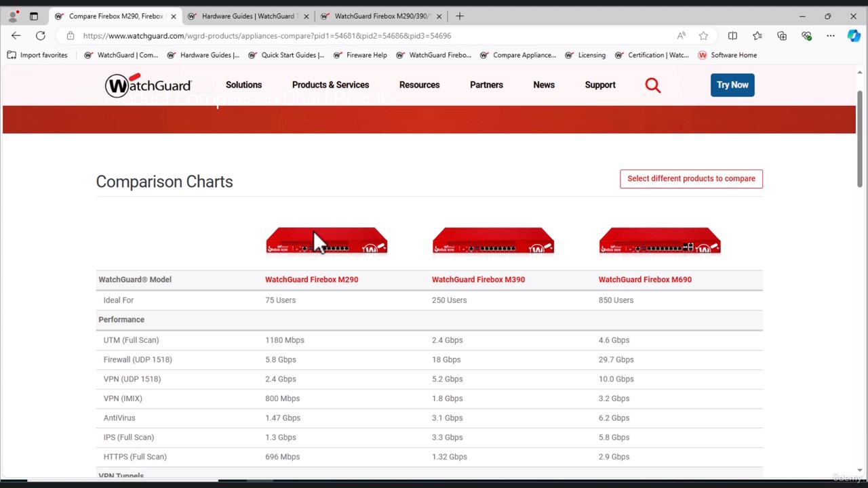Image resolution: width=868 pixels, height=488 pixels.
Task: Close the WatchGuard Firebox M290/390 tab
Action: tap(439, 16)
